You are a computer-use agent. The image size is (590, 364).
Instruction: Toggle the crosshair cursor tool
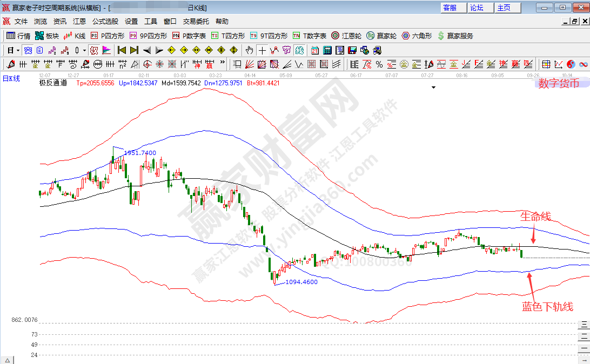point(262,50)
